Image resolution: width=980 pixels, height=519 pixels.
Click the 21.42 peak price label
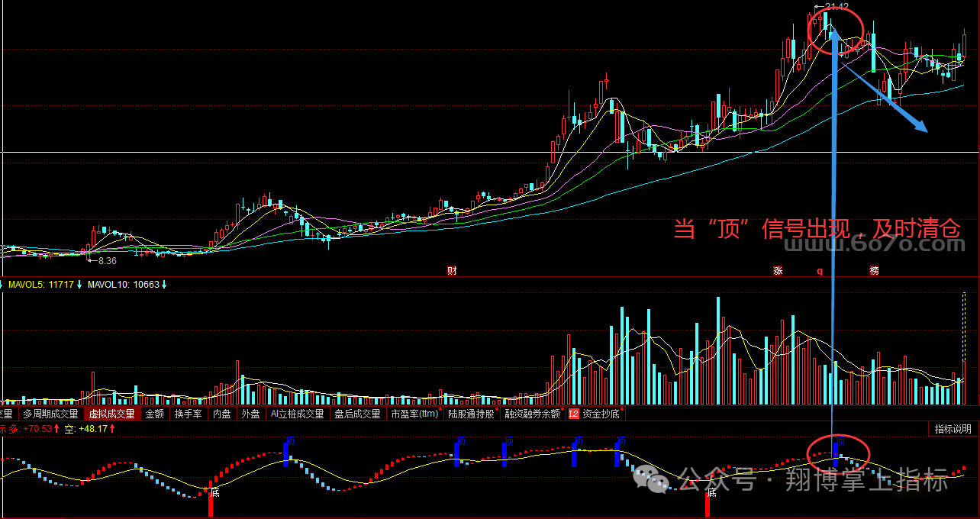[837, 7]
